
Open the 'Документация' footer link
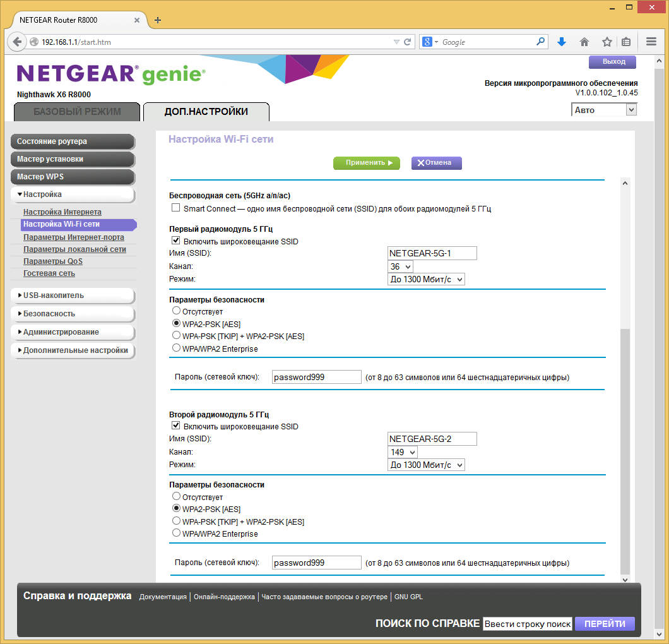[163, 597]
